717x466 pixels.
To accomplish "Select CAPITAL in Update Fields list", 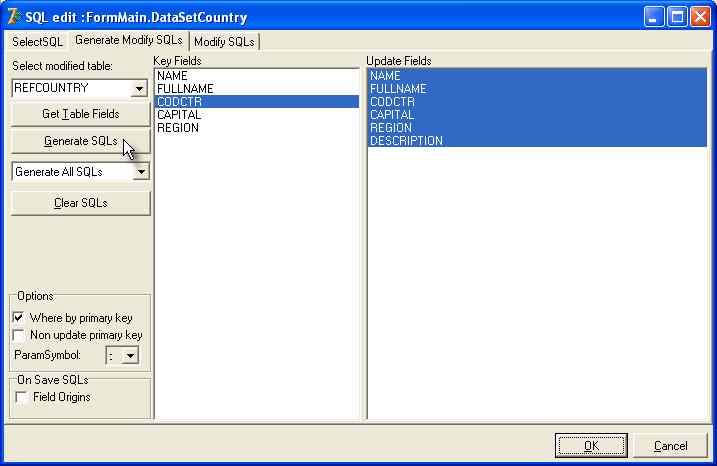I will click(537, 115).
